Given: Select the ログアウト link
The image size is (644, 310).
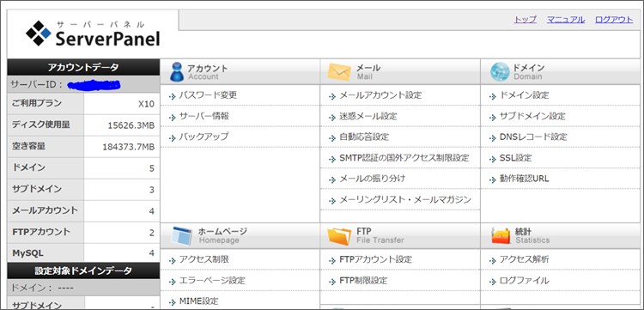Looking at the screenshot, I should [x=614, y=19].
